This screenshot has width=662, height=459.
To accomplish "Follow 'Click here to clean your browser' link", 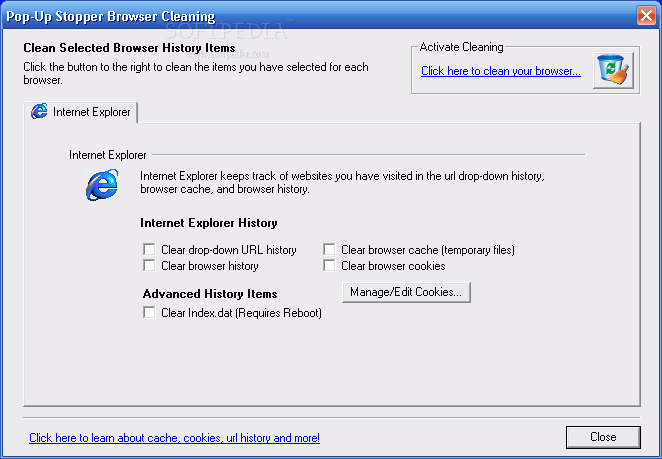I will [x=501, y=71].
